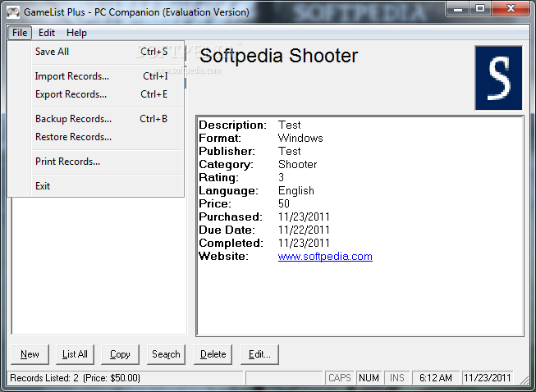The height and width of the screenshot is (392, 536).
Task: Open the File menu
Action: [x=20, y=33]
